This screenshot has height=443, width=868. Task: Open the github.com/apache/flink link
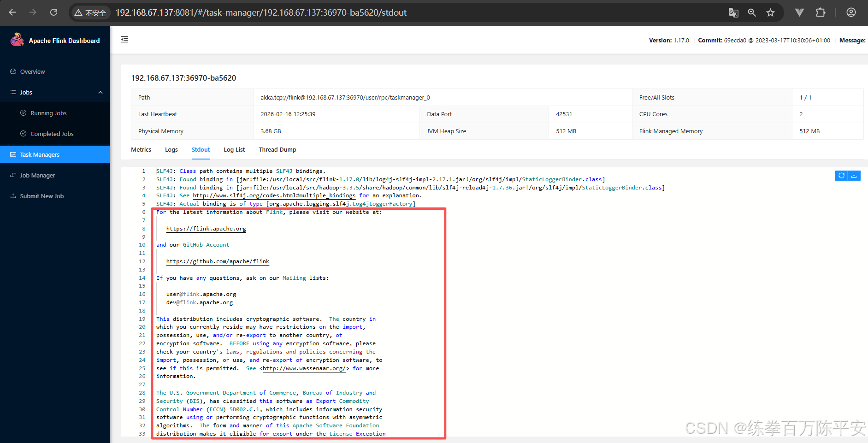pyautogui.click(x=218, y=261)
